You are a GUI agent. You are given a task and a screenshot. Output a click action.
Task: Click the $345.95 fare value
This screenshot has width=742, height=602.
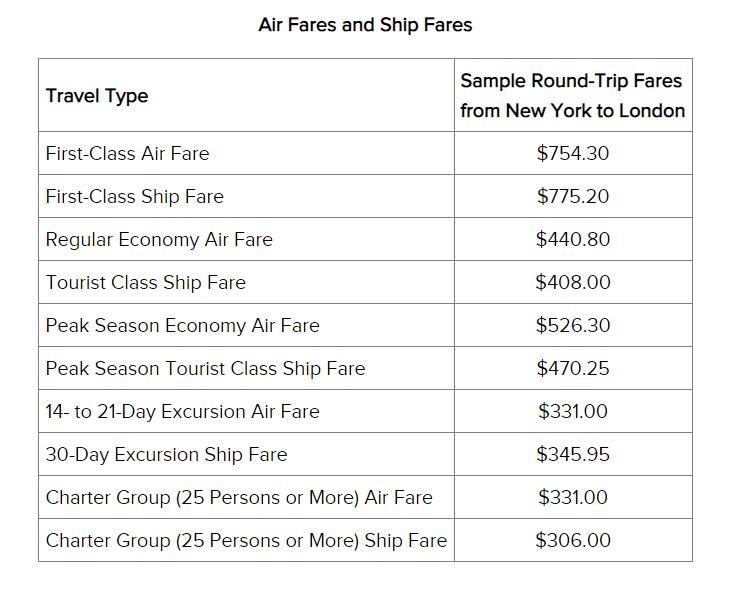pos(573,455)
